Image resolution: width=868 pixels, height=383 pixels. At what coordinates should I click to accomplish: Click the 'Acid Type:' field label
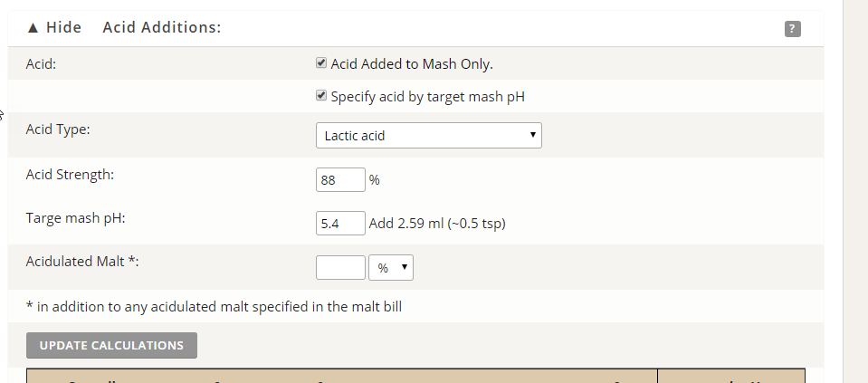tap(58, 129)
